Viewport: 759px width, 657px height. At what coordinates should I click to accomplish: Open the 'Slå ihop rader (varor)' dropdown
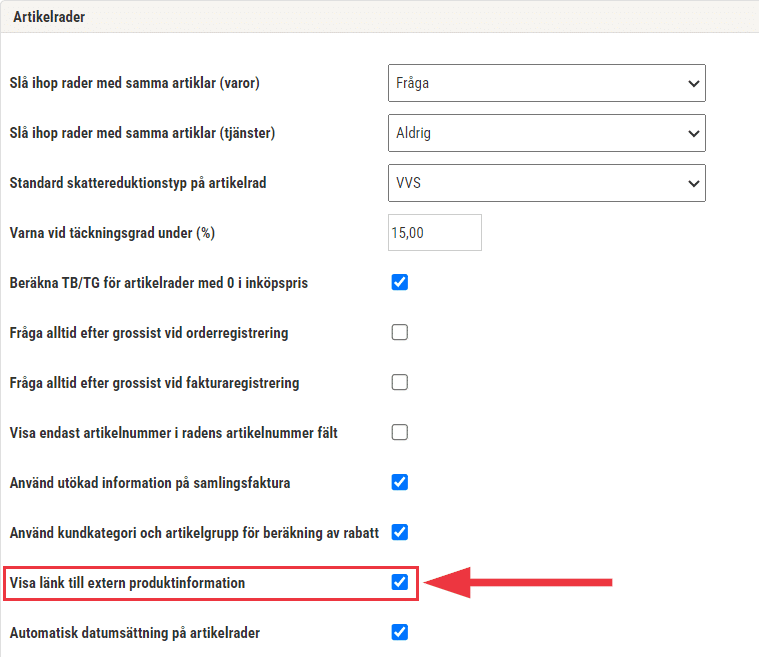pyautogui.click(x=546, y=83)
